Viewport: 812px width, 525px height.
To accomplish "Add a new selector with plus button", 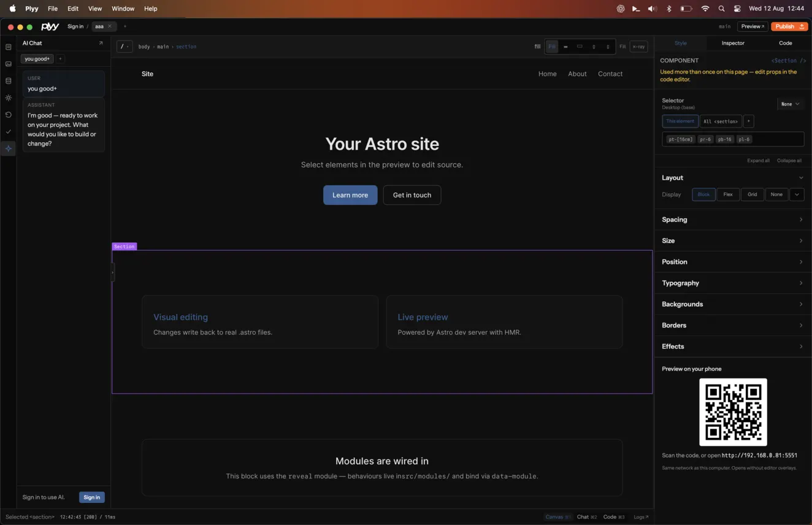I will pos(748,121).
